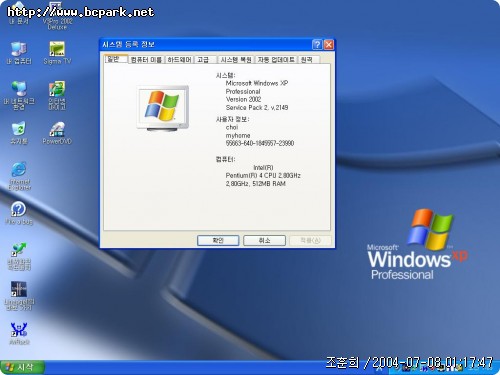Viewport: 500px width, 375px height.
Task: Click the Pentium(R) 4 CPU 2.80GHz line
Action: tap(263, 175)
